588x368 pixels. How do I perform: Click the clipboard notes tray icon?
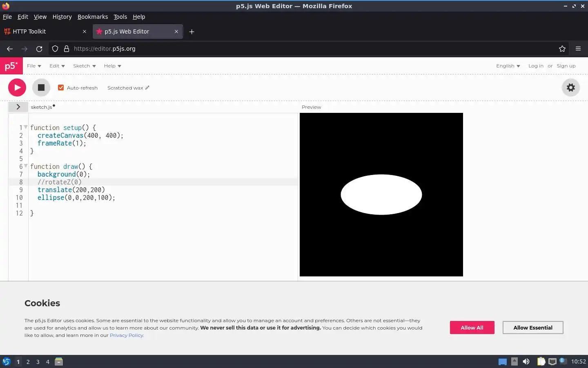[541, 361]
